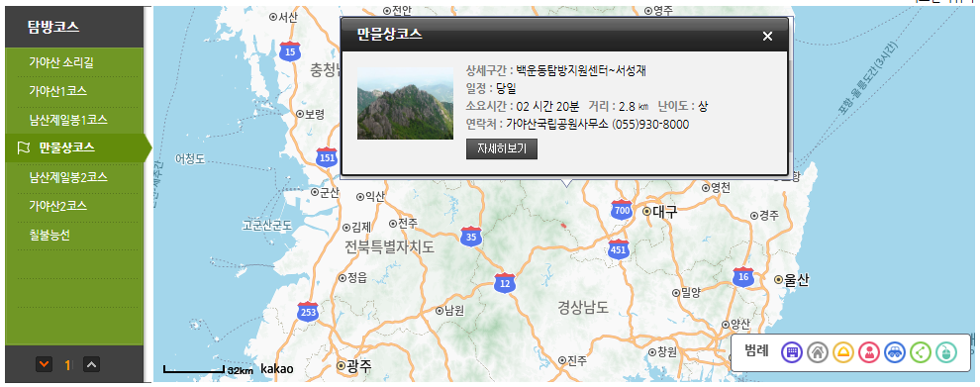
Task: Click the 어청도 island label
Action: click(x=191, y=158)
